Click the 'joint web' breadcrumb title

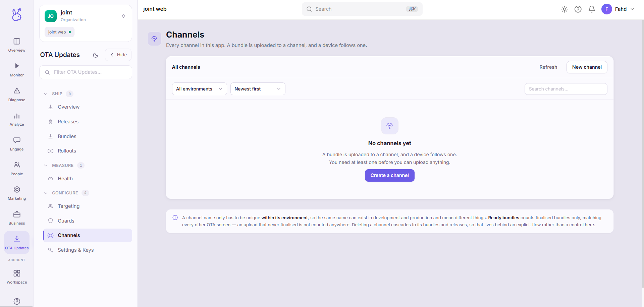point(155,9)
